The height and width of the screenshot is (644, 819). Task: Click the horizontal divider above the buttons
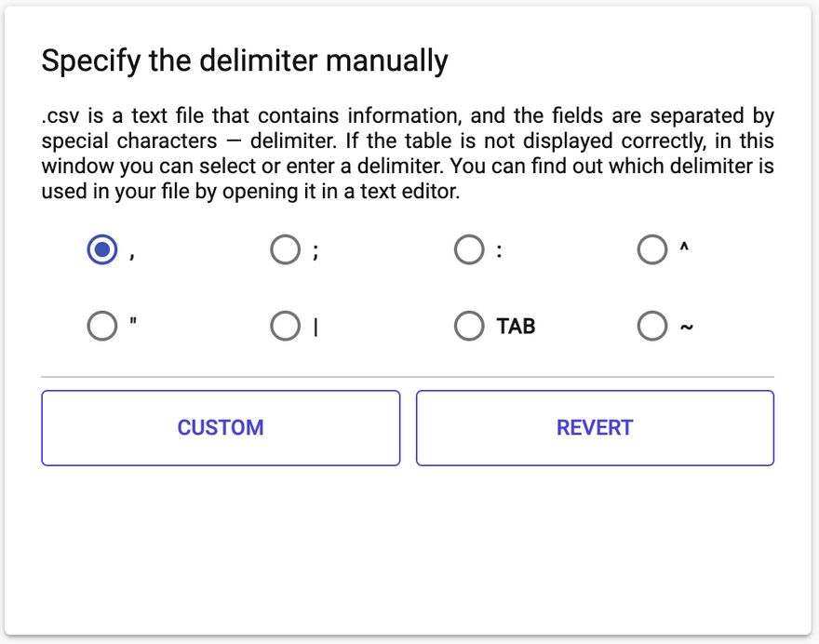coord(408,377)
